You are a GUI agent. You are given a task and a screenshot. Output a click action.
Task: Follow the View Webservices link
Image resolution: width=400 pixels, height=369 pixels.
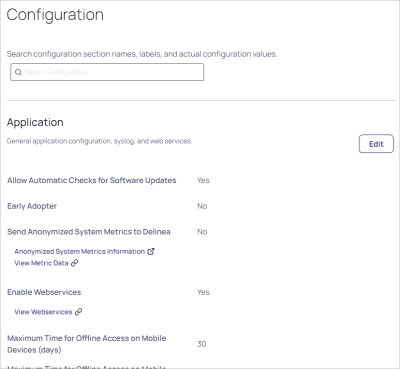43,312
